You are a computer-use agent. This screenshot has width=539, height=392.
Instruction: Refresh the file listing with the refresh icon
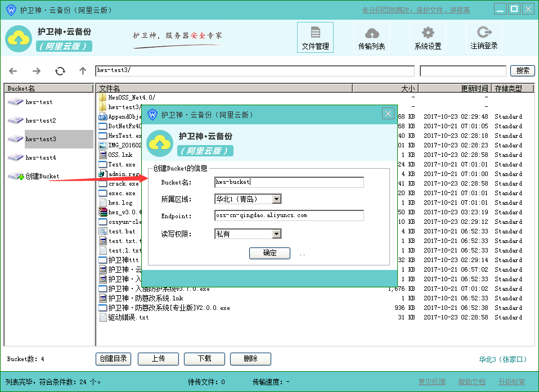coord(59,71)
